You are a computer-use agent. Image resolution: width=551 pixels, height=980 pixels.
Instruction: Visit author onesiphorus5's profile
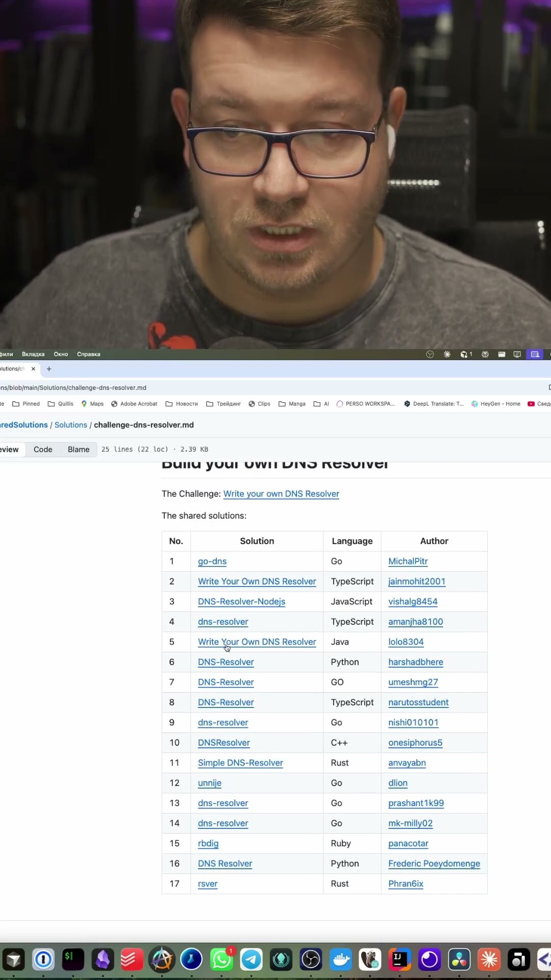pyautogui.click(x=415, y=743)
